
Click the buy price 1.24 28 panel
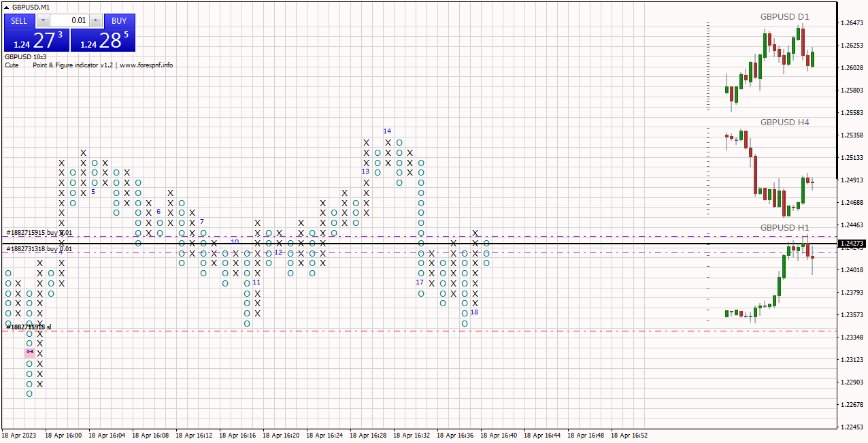coord(103,40)
